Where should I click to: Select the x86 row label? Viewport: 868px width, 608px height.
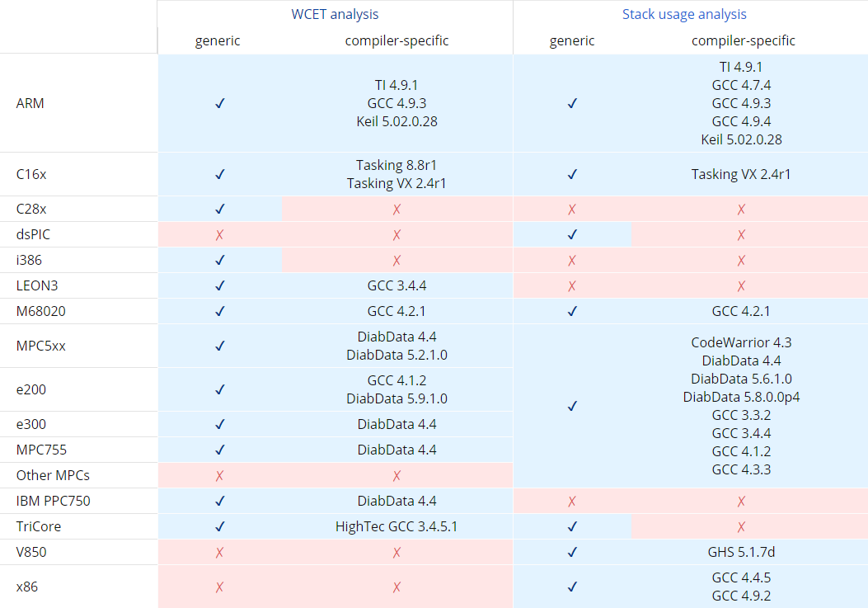pyautogui.click(x=27, y=587)
